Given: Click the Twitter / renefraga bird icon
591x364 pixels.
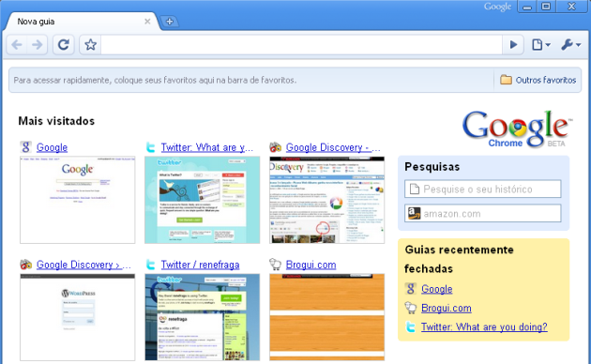Looking at the screenshot, I should point(151,265).
